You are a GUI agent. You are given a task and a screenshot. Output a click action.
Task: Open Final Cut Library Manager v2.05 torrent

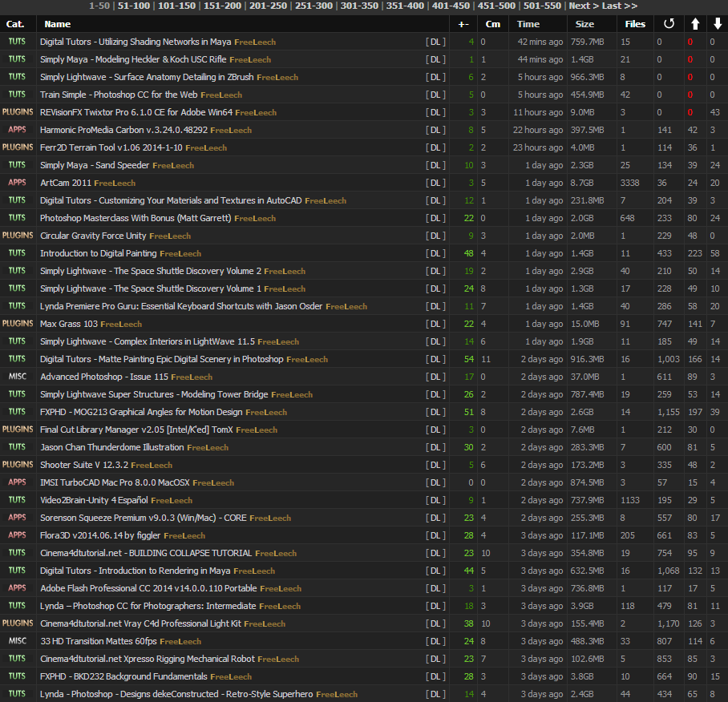coord(136,430)
